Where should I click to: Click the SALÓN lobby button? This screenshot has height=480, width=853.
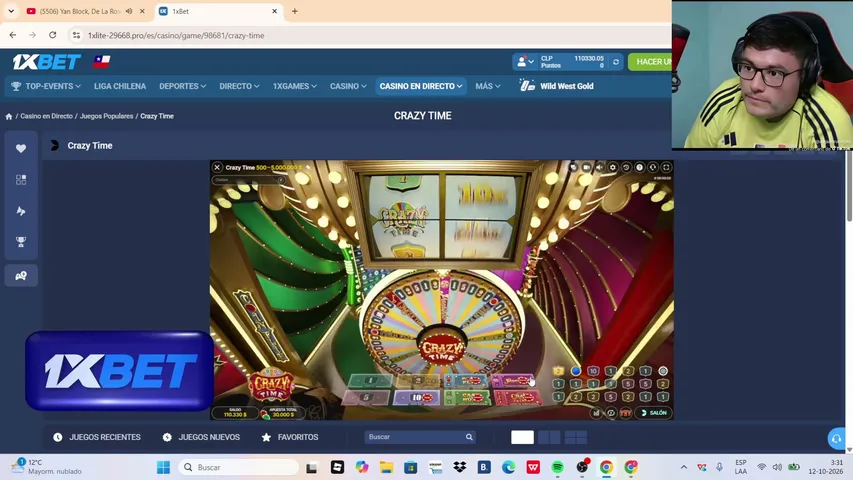pyautogui.click(x=654, y=413)
